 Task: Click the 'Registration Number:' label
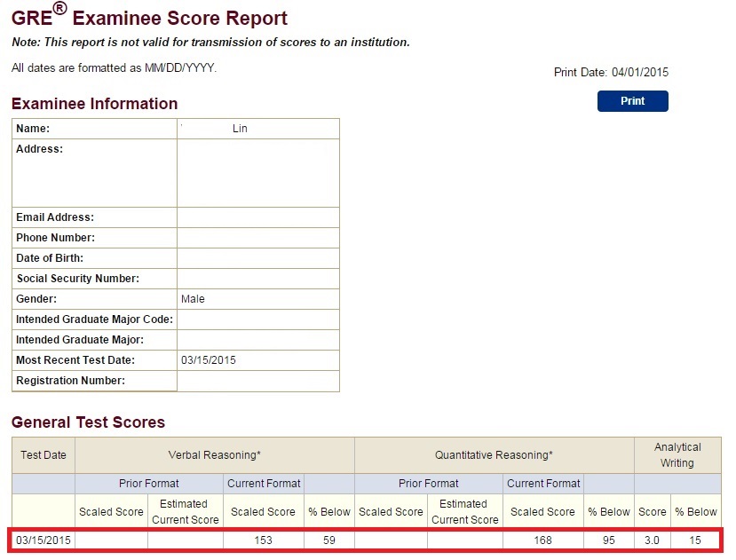pos(70,381)
